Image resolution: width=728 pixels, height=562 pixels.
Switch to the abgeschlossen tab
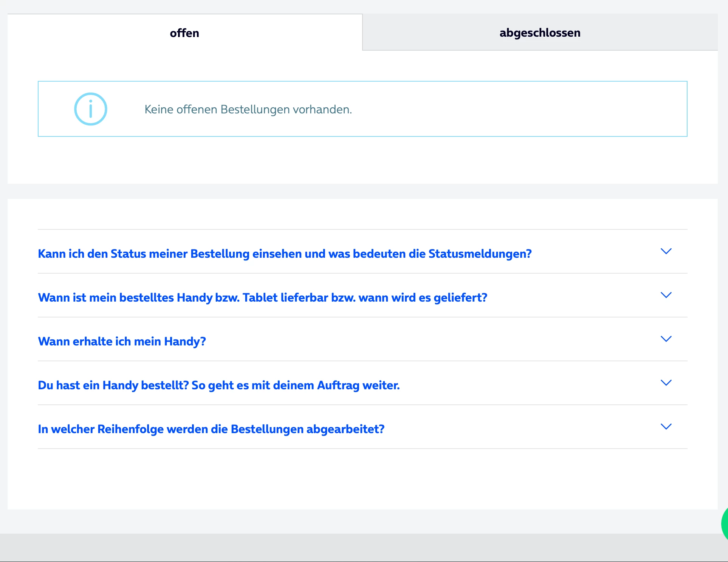(x=540, y=33)
